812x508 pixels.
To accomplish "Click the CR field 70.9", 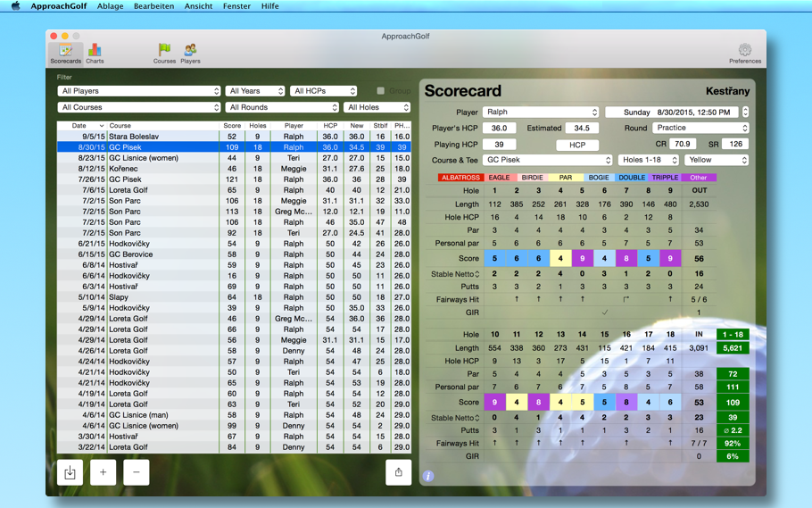I will click(683, 144).
